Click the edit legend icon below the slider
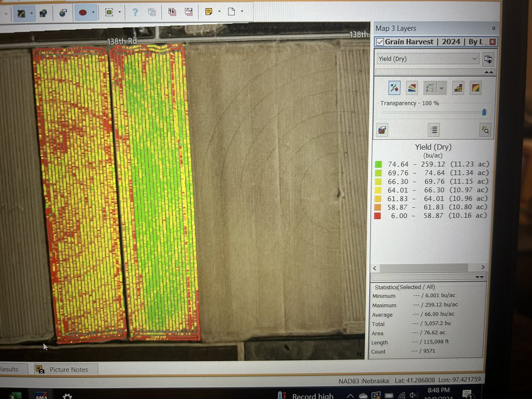 coord(382,129)
